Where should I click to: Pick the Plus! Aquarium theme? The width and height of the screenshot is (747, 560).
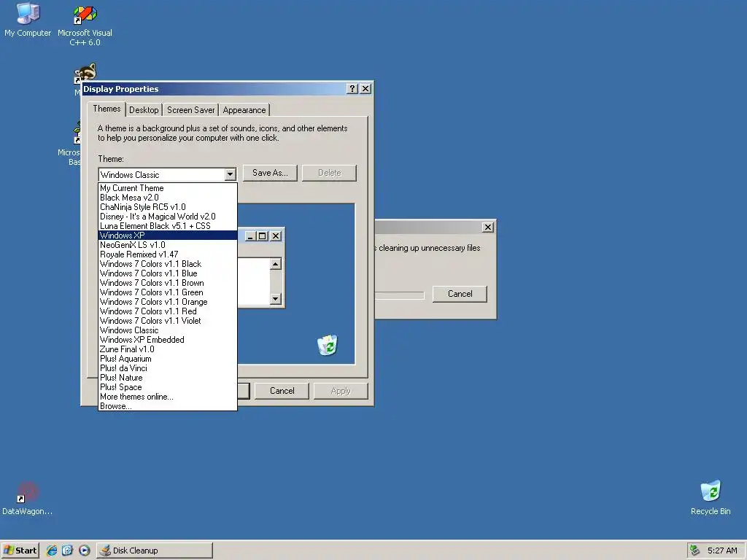point(168,359)
